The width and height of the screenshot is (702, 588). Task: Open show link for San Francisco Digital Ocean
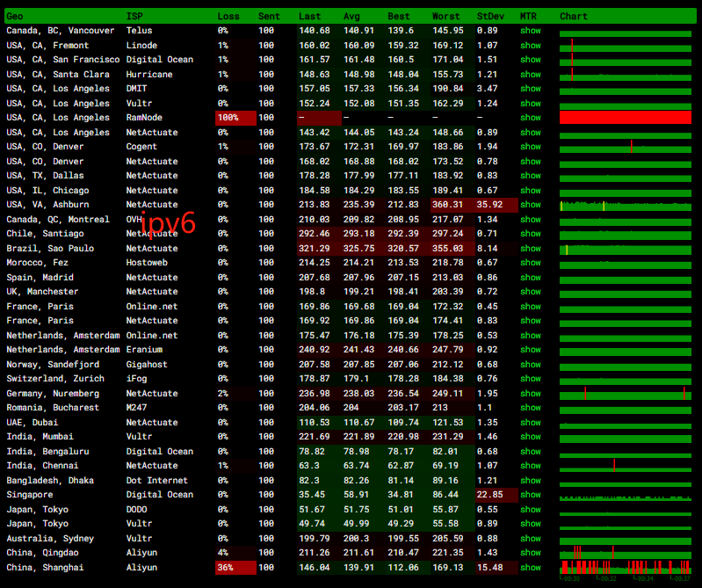click(531, 60)
